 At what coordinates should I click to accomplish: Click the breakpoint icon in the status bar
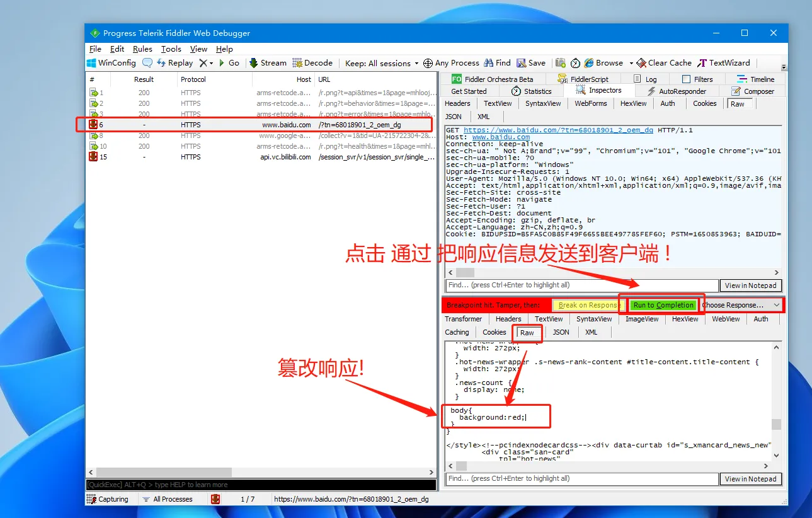(x=215, y=499)
